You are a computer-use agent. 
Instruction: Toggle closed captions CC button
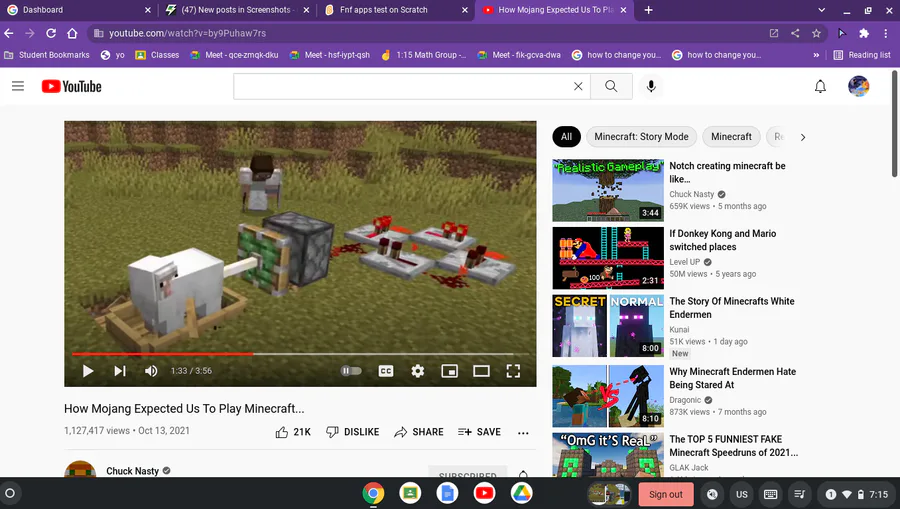[386, 371]
